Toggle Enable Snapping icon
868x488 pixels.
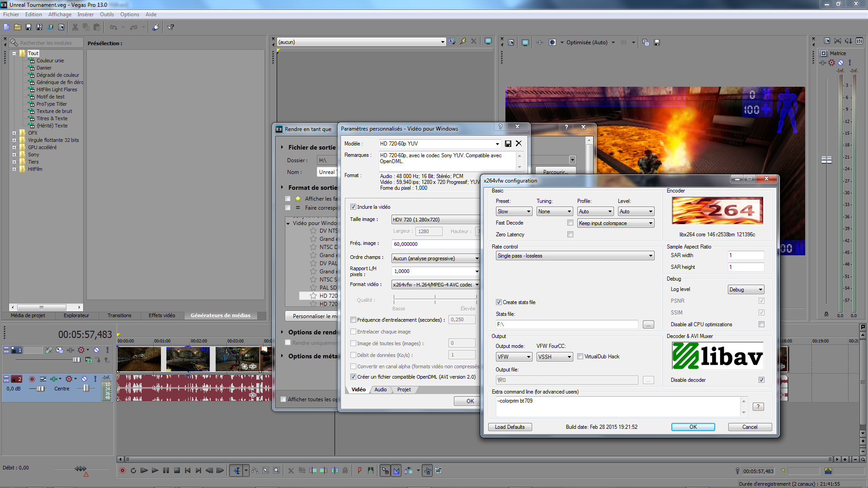pos(385,470)
